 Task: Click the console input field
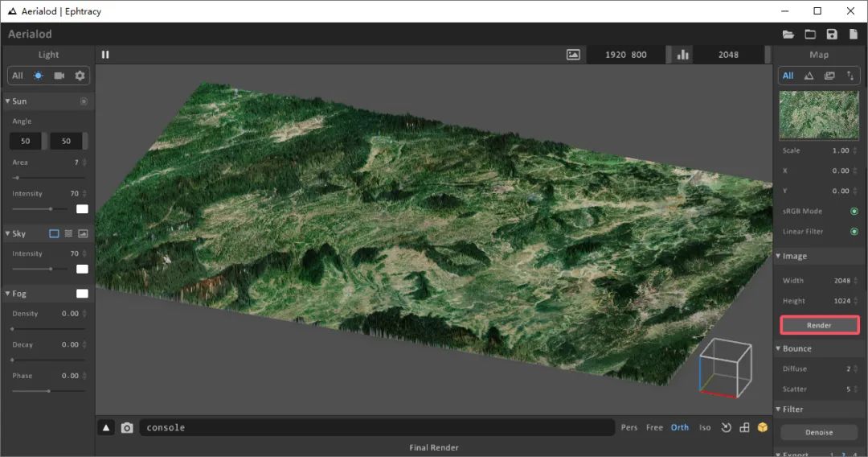click(x=376, y=428)
